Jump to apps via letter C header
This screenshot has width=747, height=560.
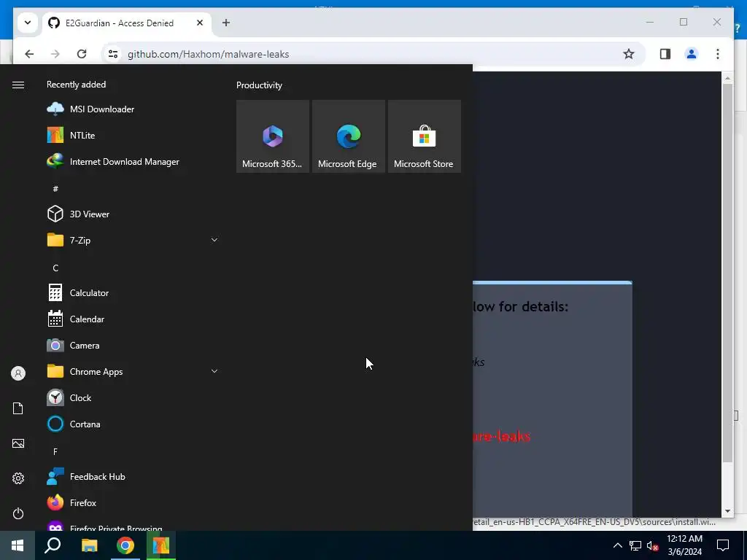(55, 268)
